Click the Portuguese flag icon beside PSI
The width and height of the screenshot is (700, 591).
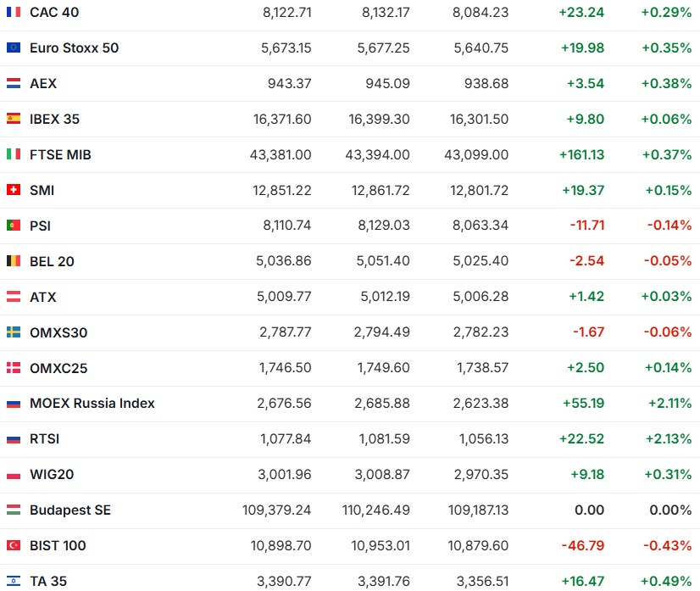point(13,226)
